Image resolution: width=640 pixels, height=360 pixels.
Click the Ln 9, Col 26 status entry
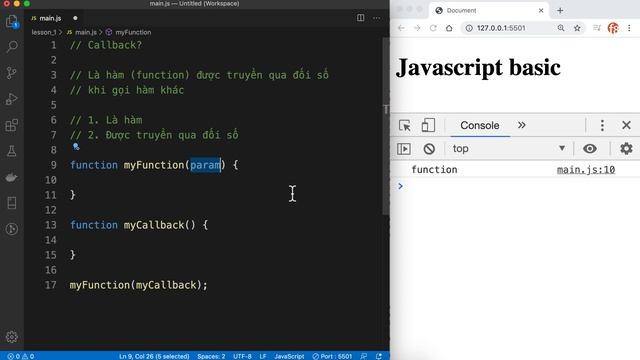(x=154, y=356)
